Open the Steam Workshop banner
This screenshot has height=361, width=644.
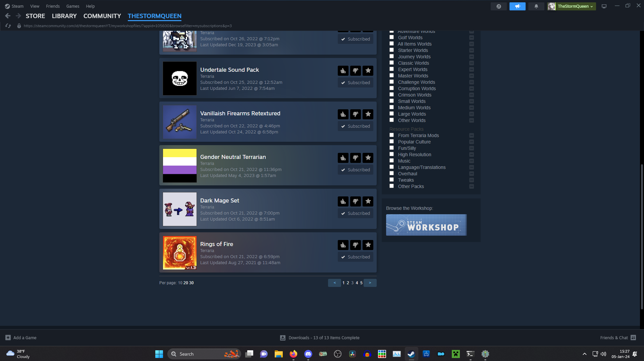(x=426, y=225)
